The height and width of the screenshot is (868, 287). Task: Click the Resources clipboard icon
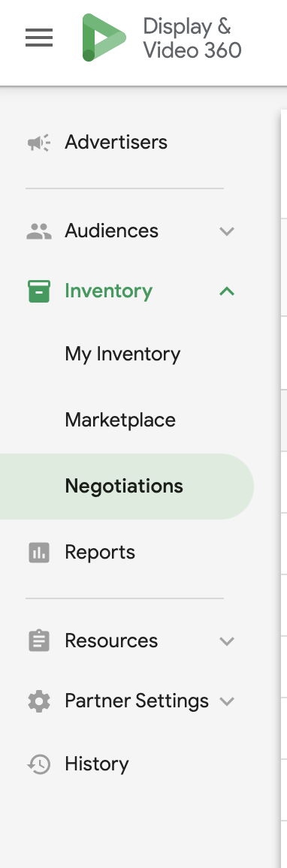pos(39,640)
